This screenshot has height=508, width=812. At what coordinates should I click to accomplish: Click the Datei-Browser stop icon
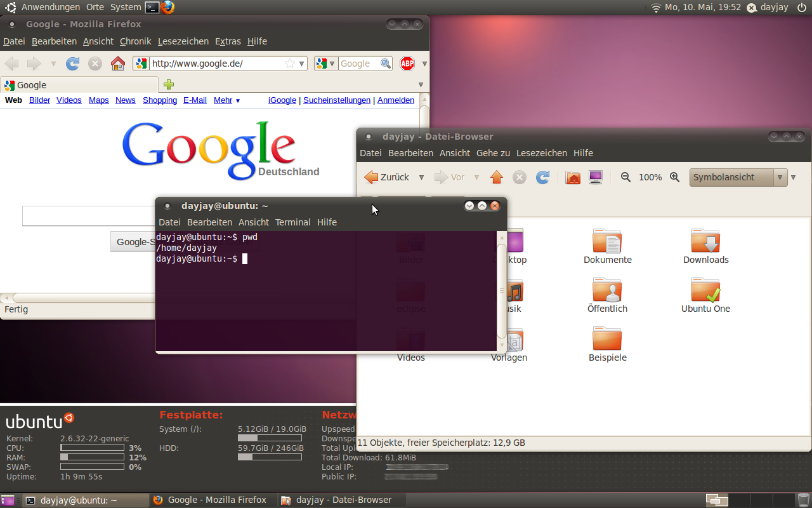(x=520, y=177)
